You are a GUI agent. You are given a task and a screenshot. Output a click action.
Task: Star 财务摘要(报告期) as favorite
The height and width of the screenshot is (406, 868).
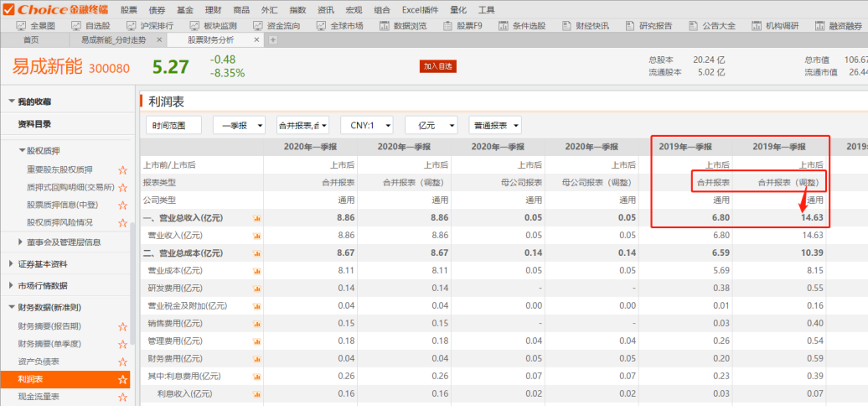pos(123,327)
